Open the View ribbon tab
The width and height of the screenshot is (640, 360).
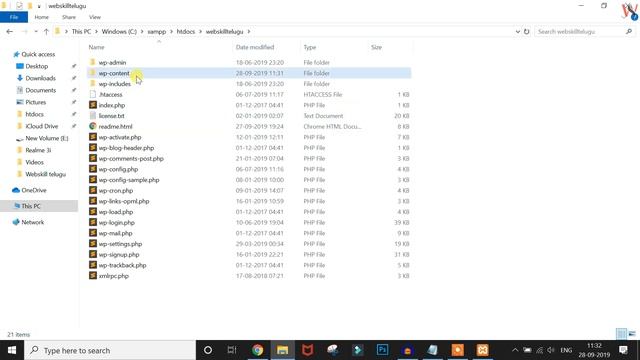coord(95,17)
